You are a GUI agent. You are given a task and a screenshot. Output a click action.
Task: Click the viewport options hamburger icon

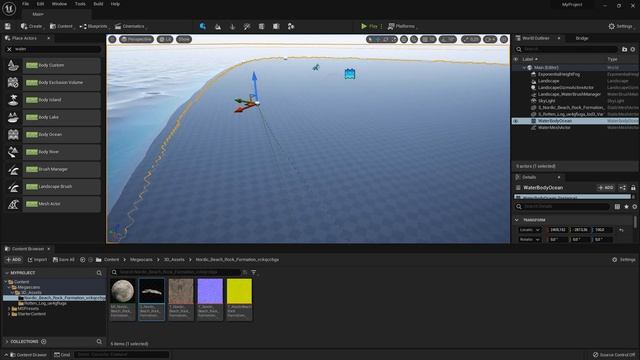(x=112, y=39)
